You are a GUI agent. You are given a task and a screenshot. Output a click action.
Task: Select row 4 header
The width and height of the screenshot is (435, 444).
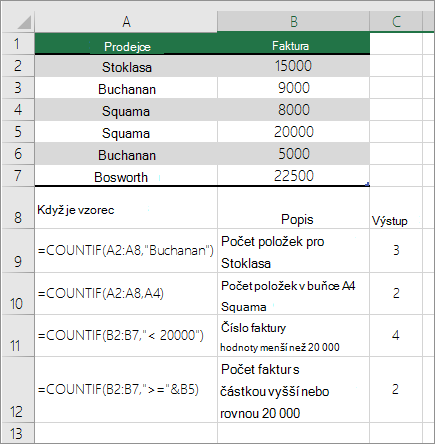click(x=17, y=110)
